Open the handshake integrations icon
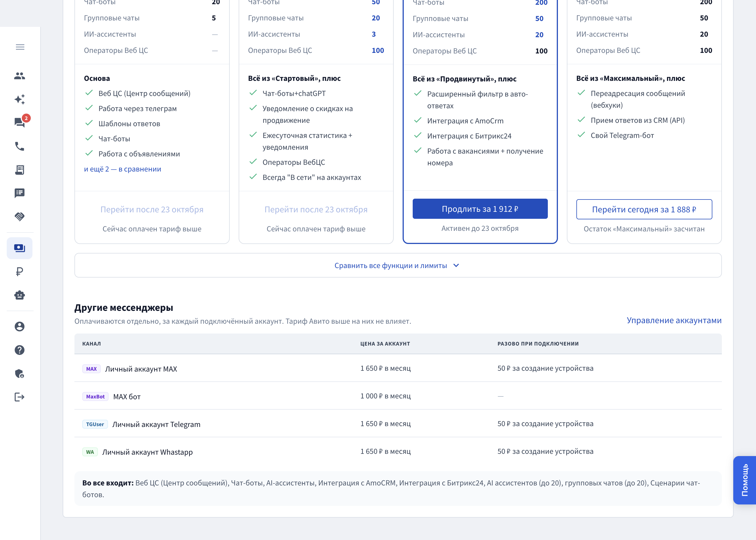The width and height of the screenshot is (756, 540). tap(20, 217)
